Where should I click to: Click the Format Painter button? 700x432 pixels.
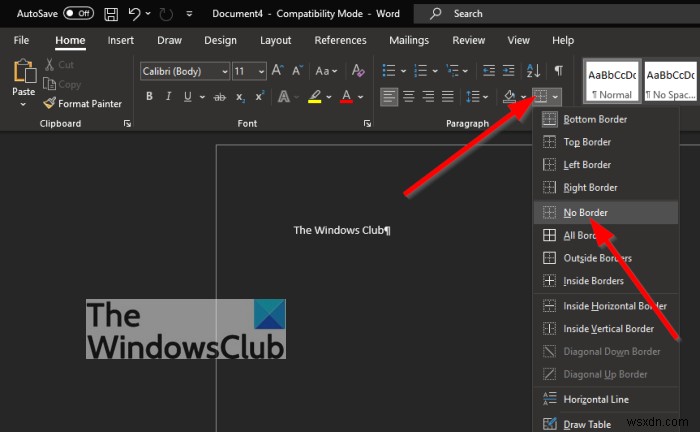(x=82, y=104)
